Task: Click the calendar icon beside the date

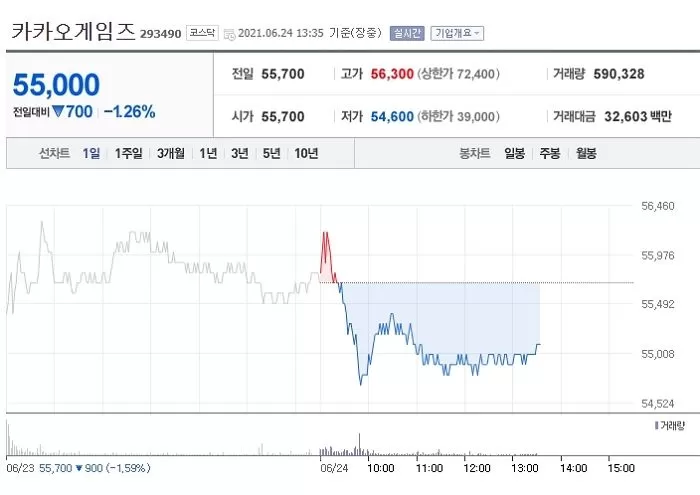Action: tap(229, 34)
